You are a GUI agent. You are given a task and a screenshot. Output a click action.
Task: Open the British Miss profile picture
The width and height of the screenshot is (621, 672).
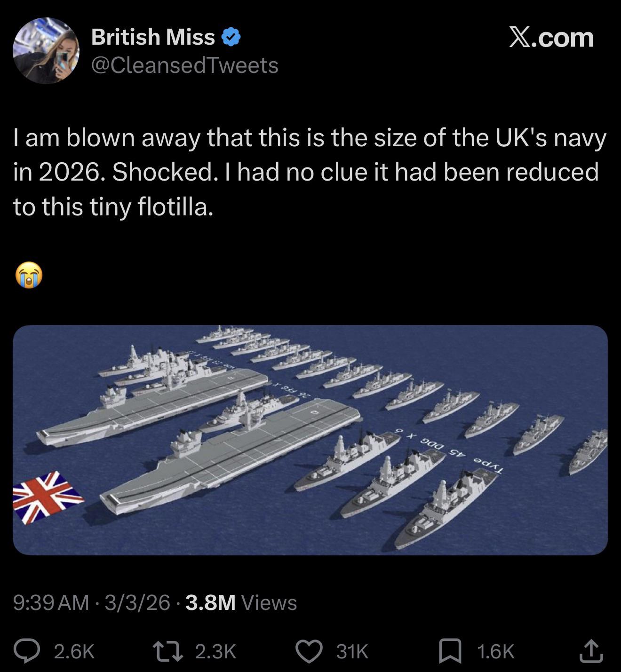tap(46, 51)
